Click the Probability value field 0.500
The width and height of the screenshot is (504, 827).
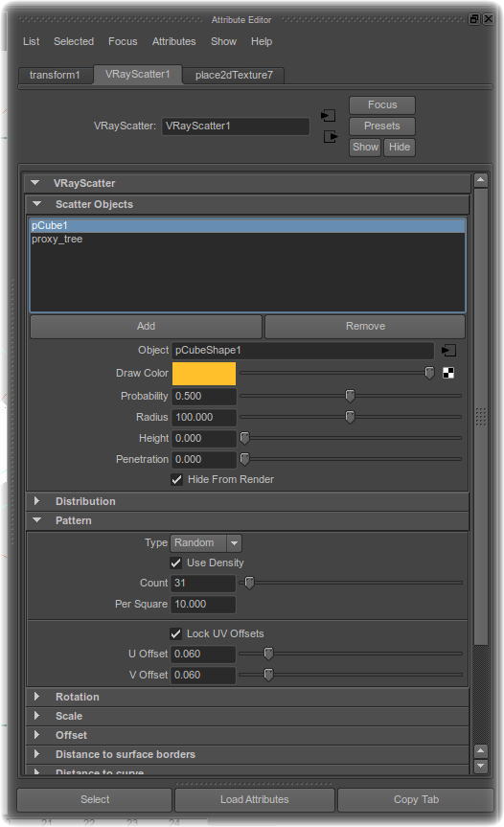pos(204,396)
